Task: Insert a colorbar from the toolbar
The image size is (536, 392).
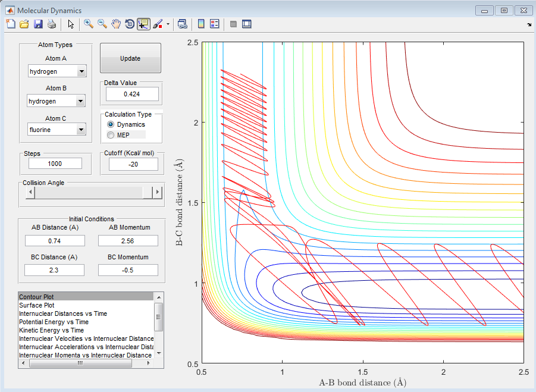Action: pos(201,24)
